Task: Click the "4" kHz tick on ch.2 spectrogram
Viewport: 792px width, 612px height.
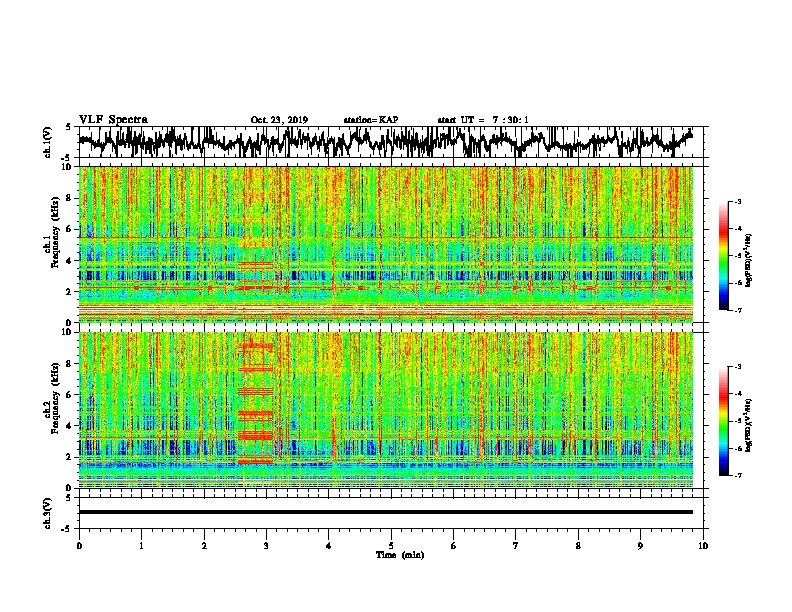Action: point(71,426)
